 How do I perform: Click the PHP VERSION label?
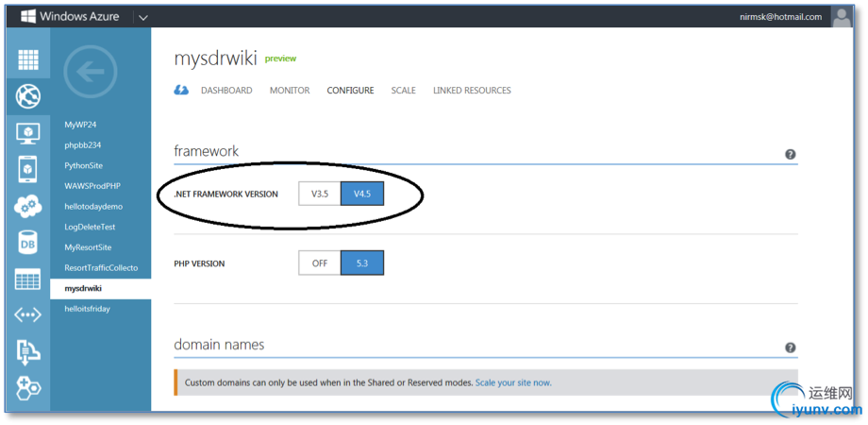pos(199,263)
